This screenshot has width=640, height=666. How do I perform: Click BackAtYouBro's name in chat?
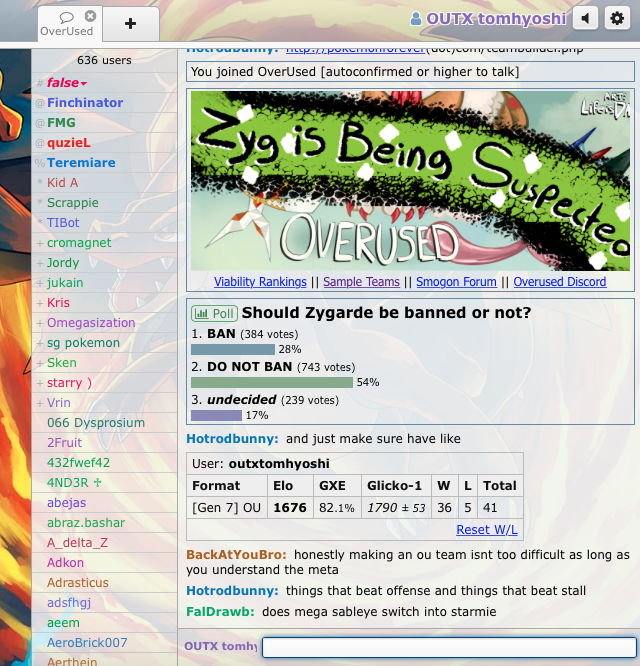click(x=236, y=555)
